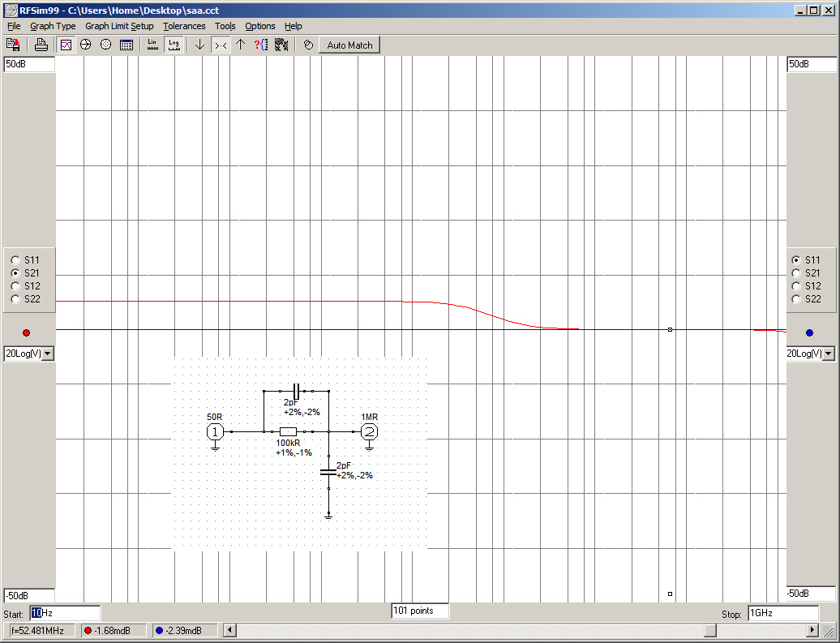840x643 pixels.
Task: Select the shunt 2pF capacitor symbol
Action: point(328,472)
